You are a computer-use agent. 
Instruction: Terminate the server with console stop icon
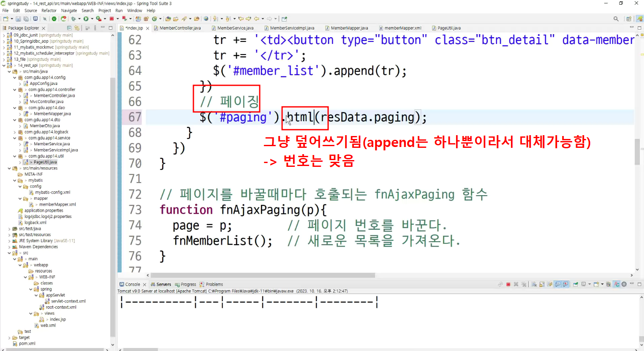click(508, 284)
